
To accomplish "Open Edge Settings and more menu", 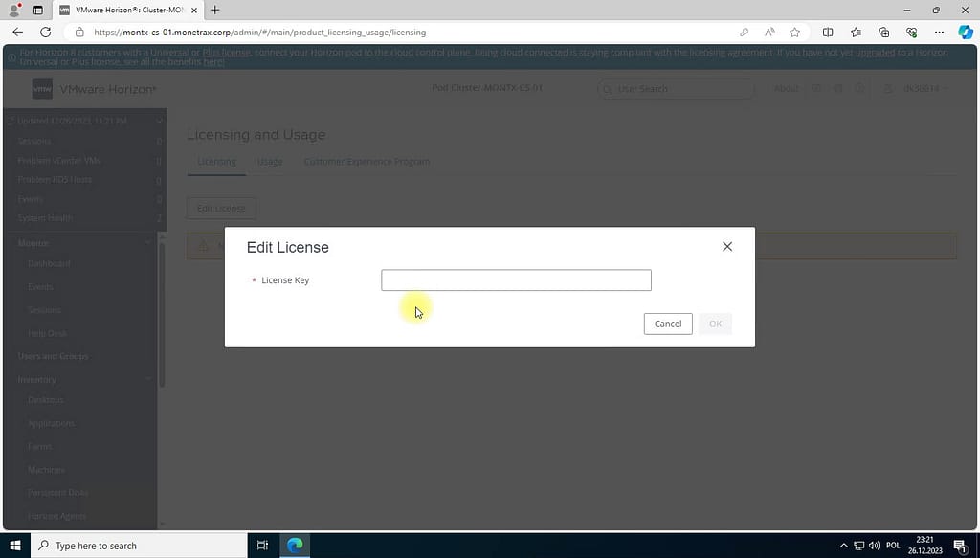I will (x=939, y=32).
